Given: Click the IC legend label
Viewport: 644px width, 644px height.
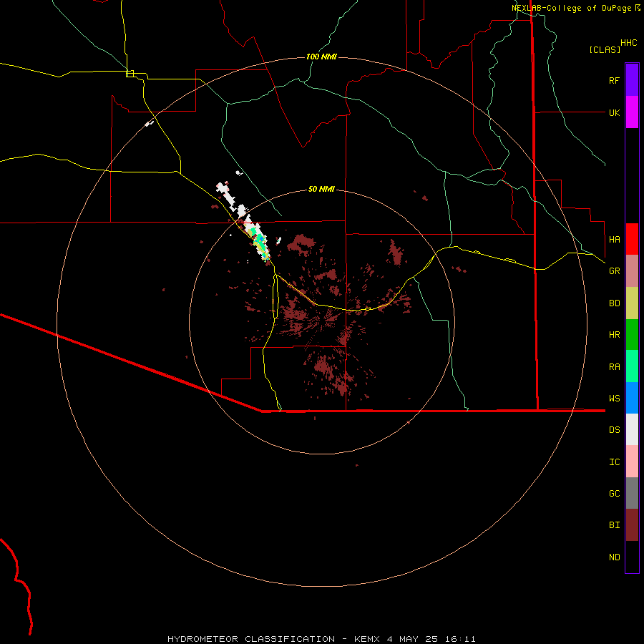Looking at the screenshot, I should pyautogui.click(x=614, y=462).
